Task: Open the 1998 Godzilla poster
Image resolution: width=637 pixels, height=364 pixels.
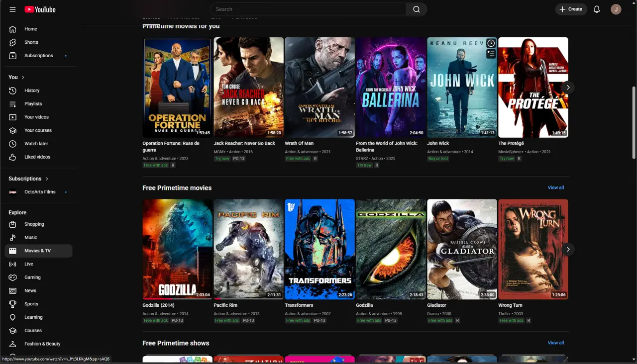Action: (391, 250)
